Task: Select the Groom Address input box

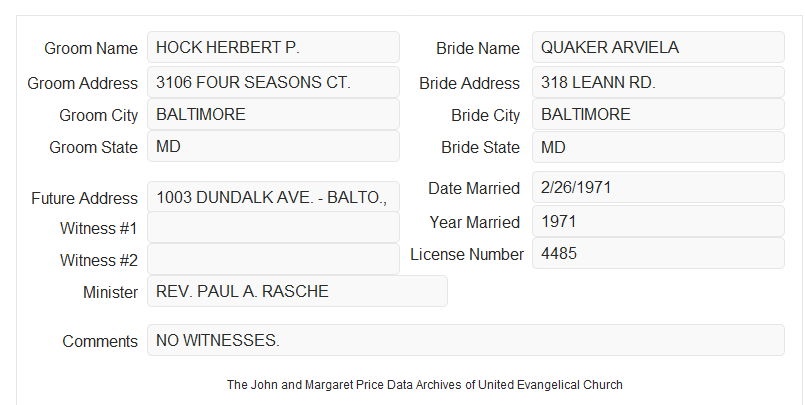Action: [x=273, y=82]
